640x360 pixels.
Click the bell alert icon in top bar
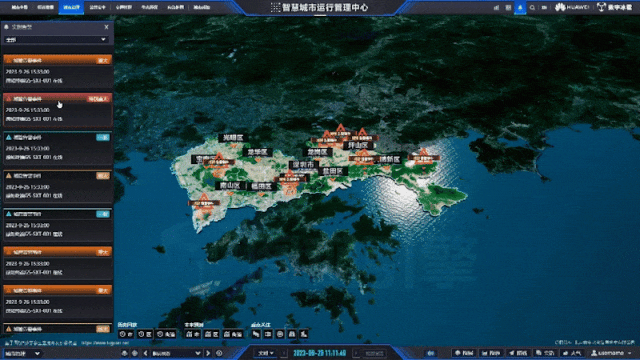point(520,7)
